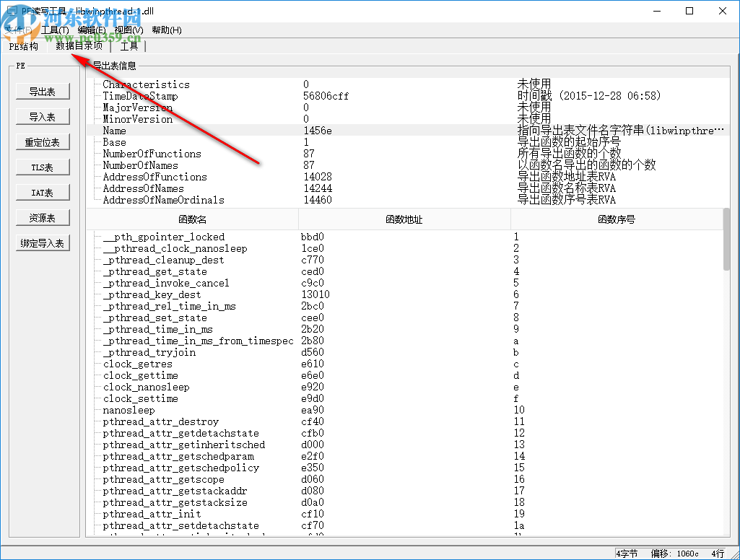Switch to the 工具 tab
Image resolution: width=740 pixels, height=560 pixels.
129,46
